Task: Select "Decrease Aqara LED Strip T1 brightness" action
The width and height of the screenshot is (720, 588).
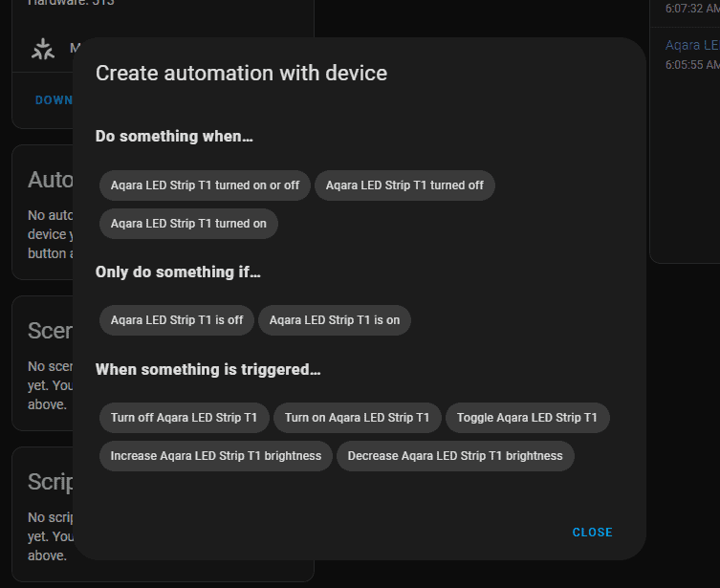Action: (455, 456)
